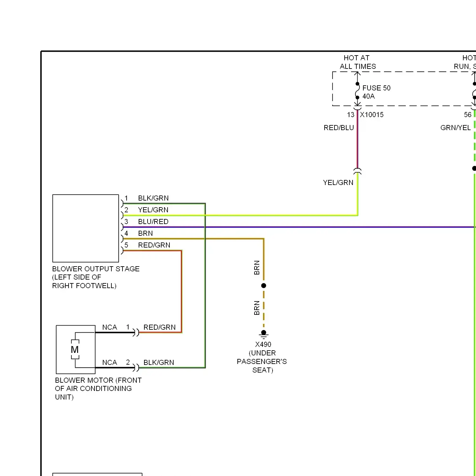Click the BLK/GRN label at blower motor
This screenshot has width=476, height=476.
[x=159, y=362]
